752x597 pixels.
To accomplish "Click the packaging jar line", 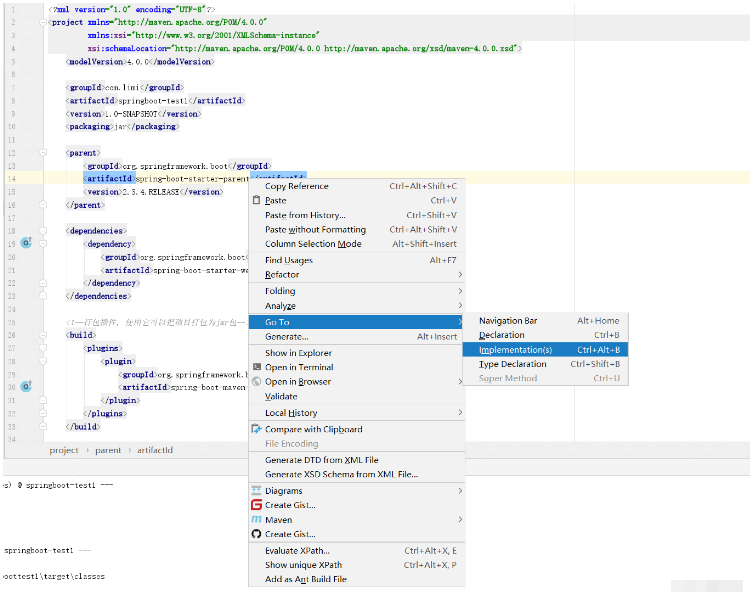I will [122, 127].
